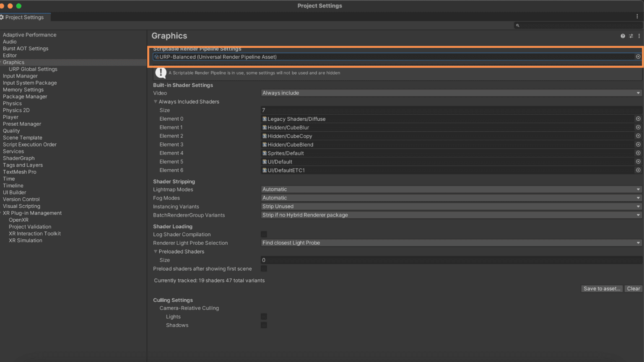
Task: Enable preload shaders after showing first scene
Action: (x=264, y=269)
